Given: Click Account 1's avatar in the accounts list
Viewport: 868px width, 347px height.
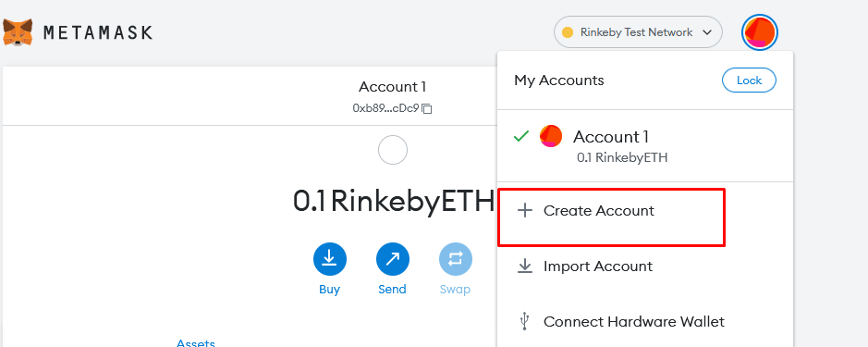Looking at the screenshot, I should [x=551, y=136].
